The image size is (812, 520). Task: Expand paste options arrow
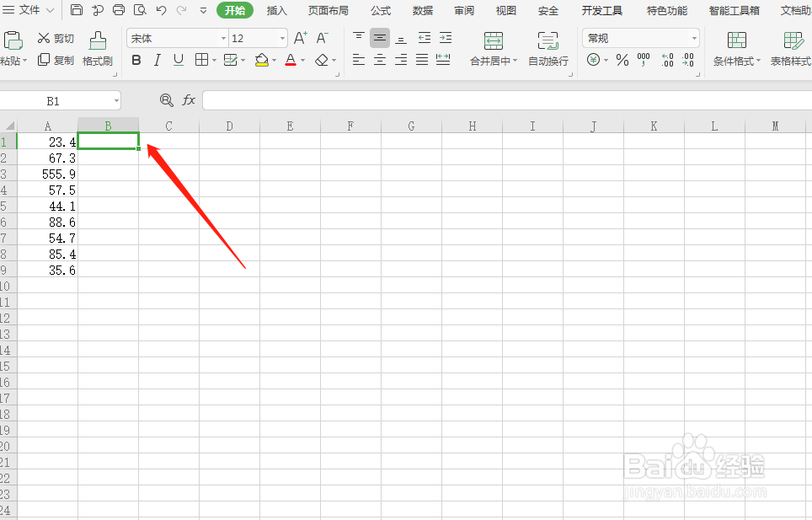pyautogui.click(x=24, y=61)
